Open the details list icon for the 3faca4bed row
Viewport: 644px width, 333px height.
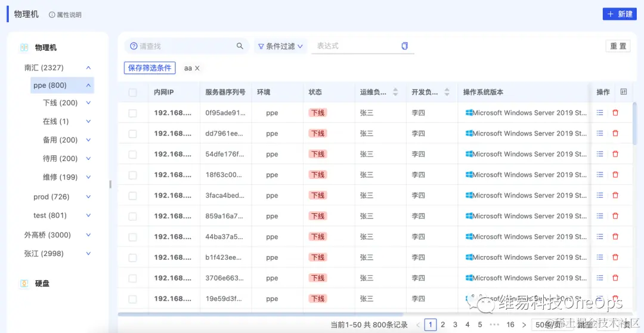[600, 195]
